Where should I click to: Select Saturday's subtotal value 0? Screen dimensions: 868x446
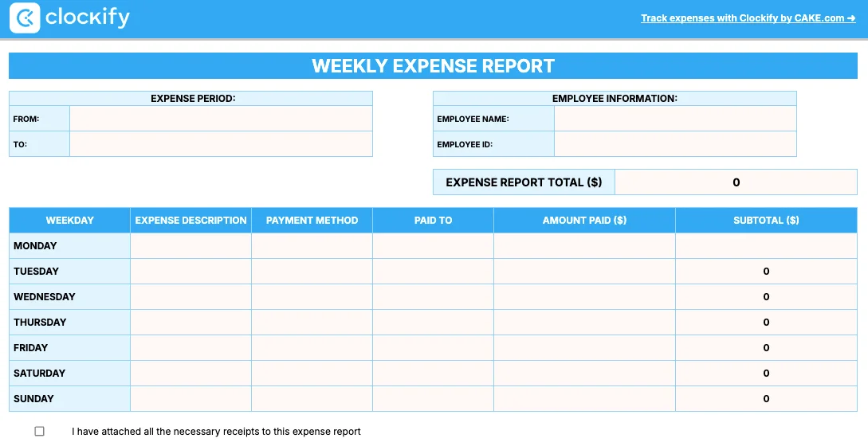[766, 373]
